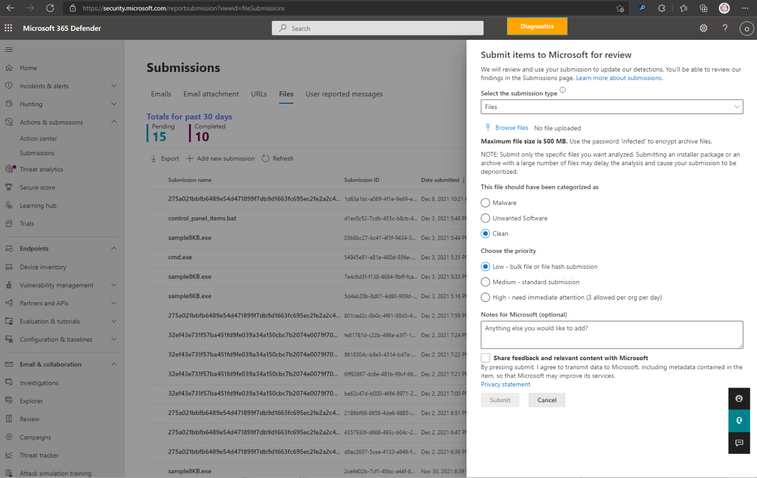
Task: Open the Privacy statement link
Action: pos(505,384)
